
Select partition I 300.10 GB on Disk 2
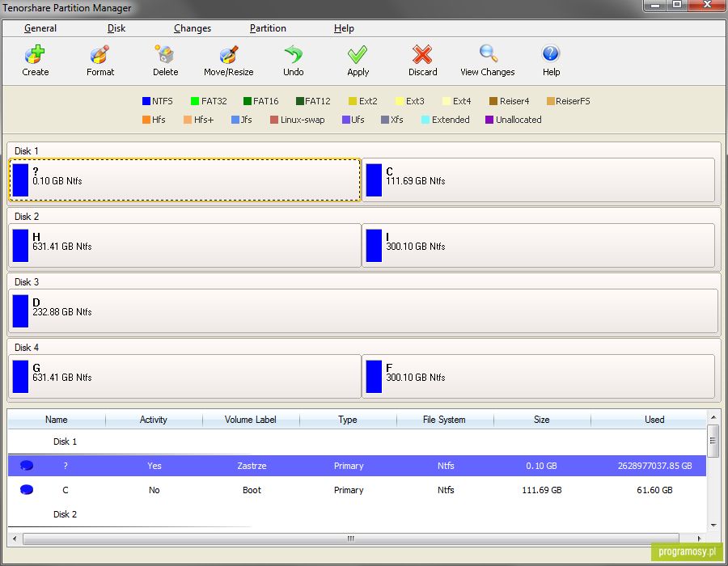pyautogui.click(x=538, y=246)
